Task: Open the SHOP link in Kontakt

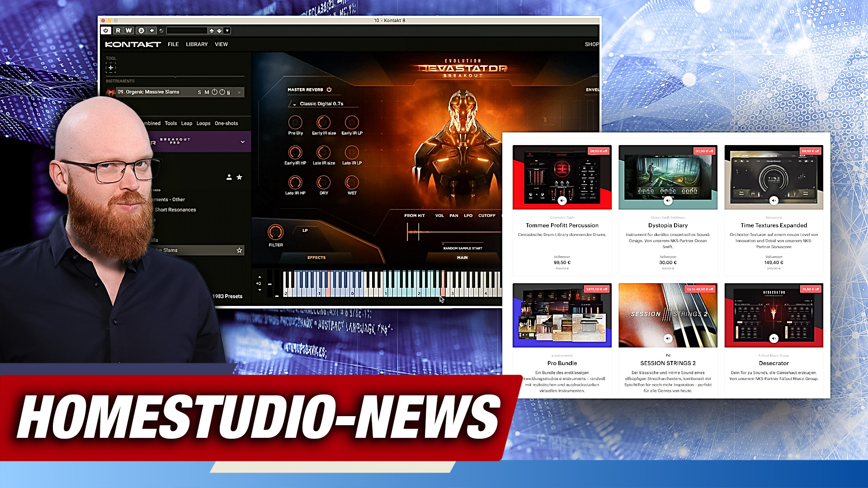Action: (x=592, y=44)
